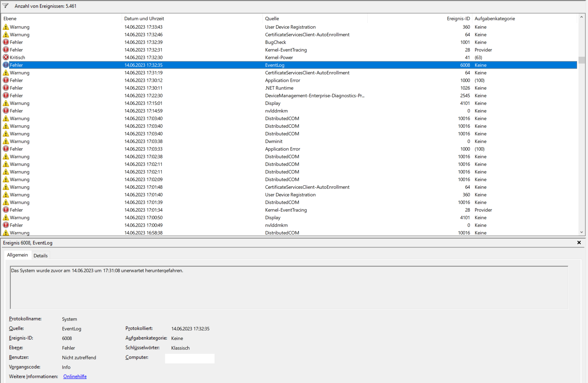Sort by Aufgabenkategorie column header

click(525, 19)
